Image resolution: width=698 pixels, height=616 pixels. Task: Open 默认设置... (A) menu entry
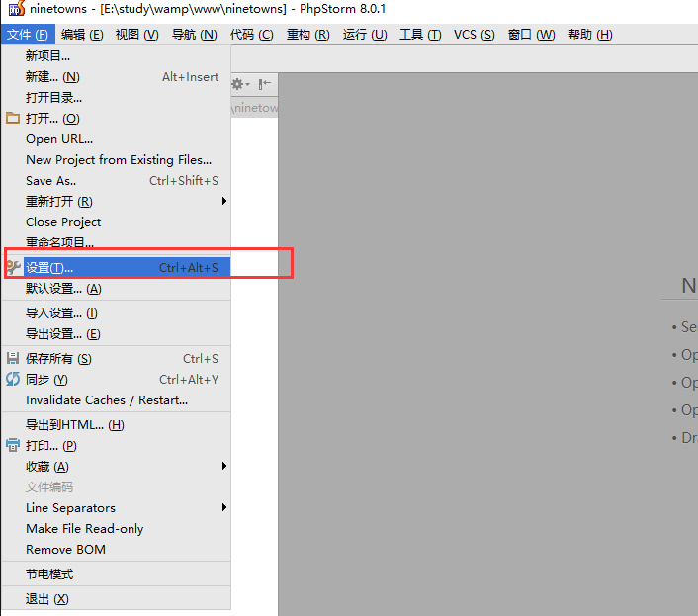pyautogui.click(x=117, y=289)
